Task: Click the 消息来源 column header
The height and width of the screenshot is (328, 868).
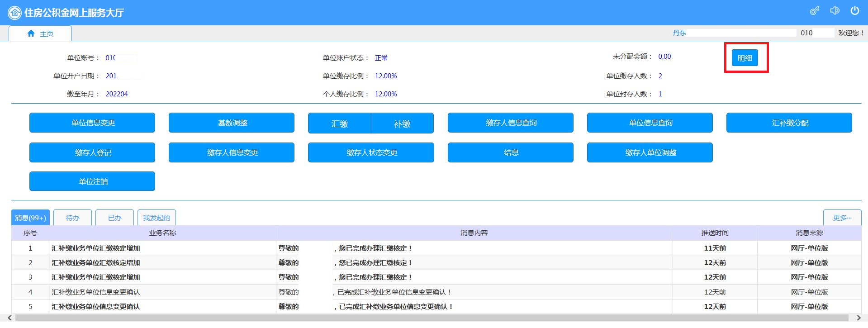Action: (809, 233)
